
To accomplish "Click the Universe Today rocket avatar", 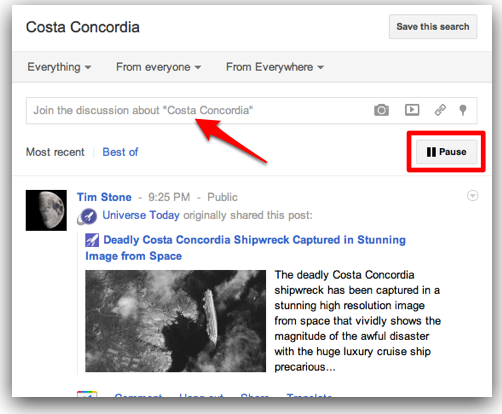I will pos(87,216).
